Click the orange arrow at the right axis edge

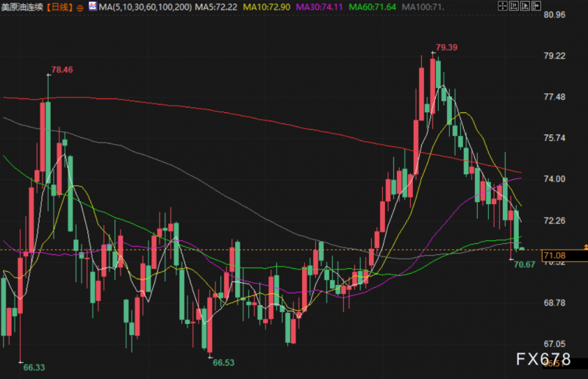coord(585,246)
